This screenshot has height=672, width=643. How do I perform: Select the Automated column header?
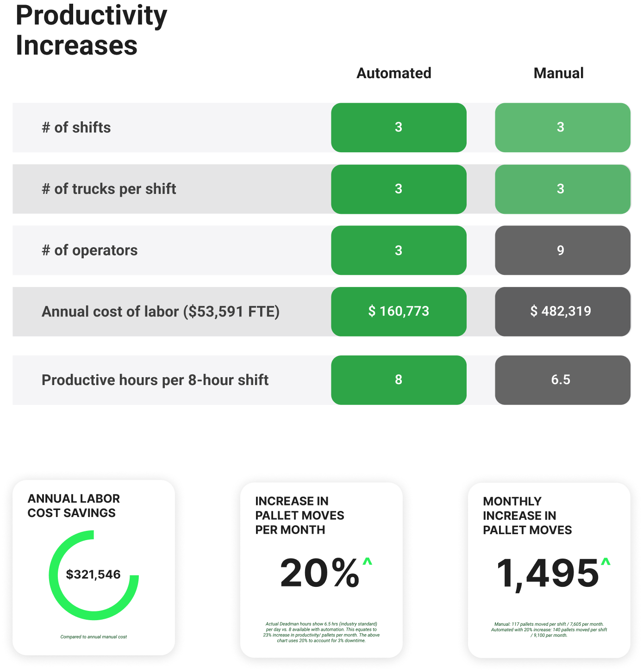point(394,73)
